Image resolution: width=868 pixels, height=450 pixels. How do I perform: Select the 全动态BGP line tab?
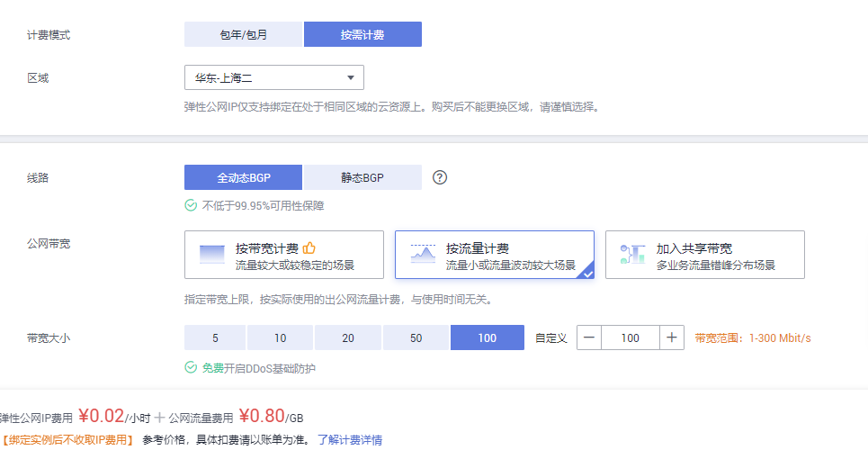click(x=244, y=177)
